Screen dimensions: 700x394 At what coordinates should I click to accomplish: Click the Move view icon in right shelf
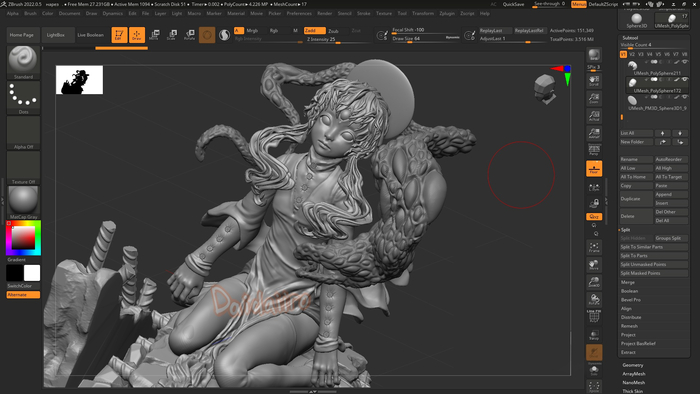594,265
